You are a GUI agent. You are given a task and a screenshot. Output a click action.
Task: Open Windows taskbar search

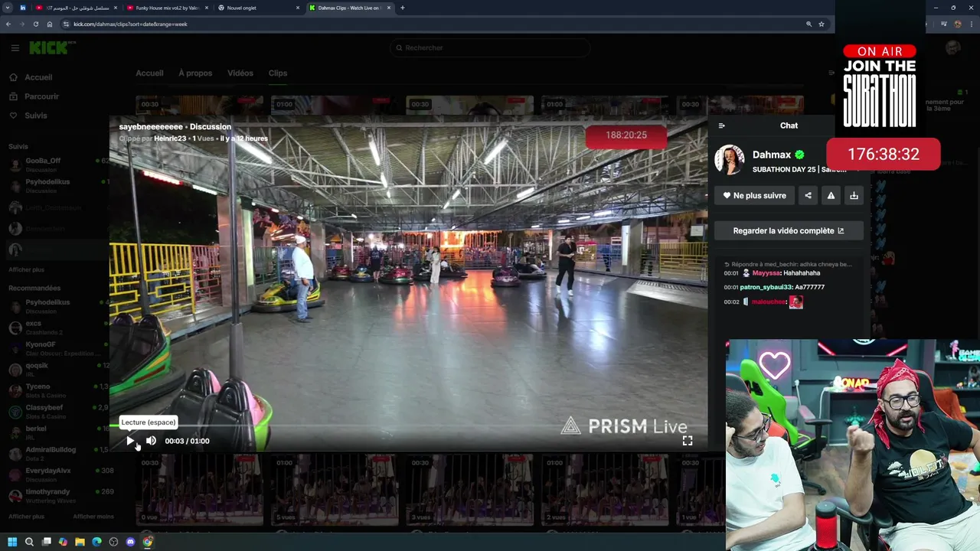(x=29, y=542)
